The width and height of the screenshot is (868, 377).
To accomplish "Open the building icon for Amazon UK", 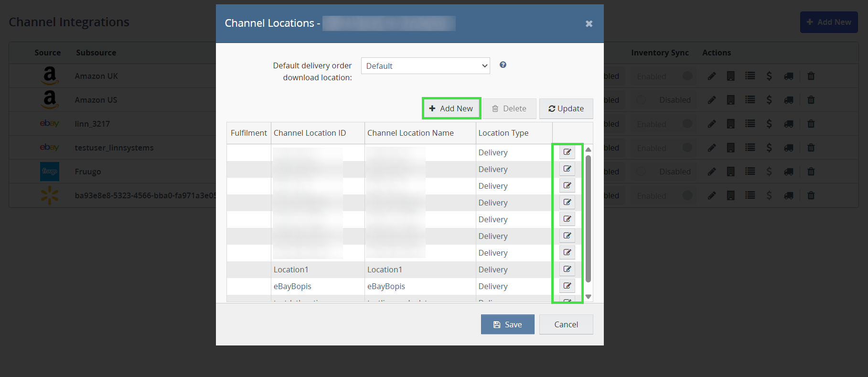I will pyautogui.click(x=731, y=76).
